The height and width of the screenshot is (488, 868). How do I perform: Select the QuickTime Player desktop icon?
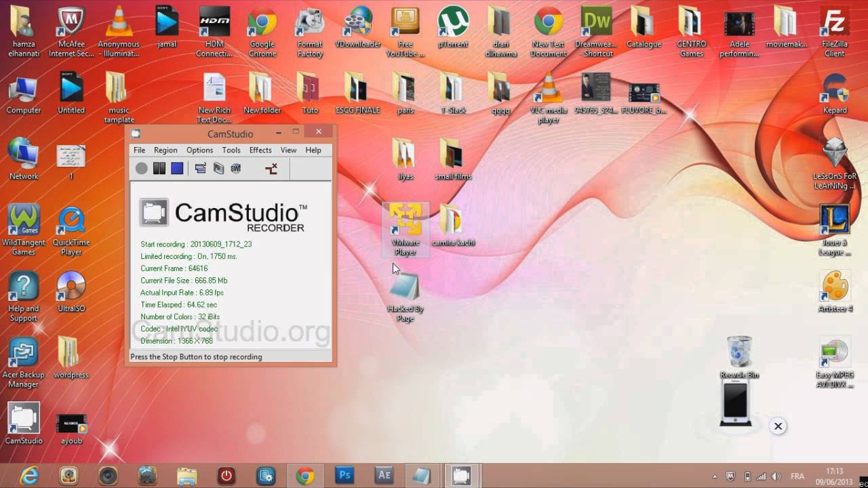(x=71, y=230)
